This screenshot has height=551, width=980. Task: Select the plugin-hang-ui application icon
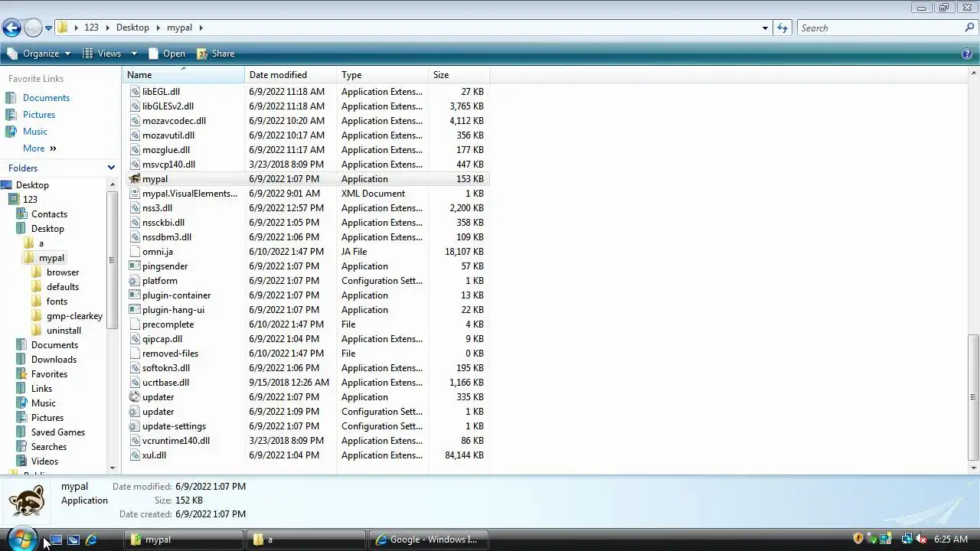(x=135, y=310)
